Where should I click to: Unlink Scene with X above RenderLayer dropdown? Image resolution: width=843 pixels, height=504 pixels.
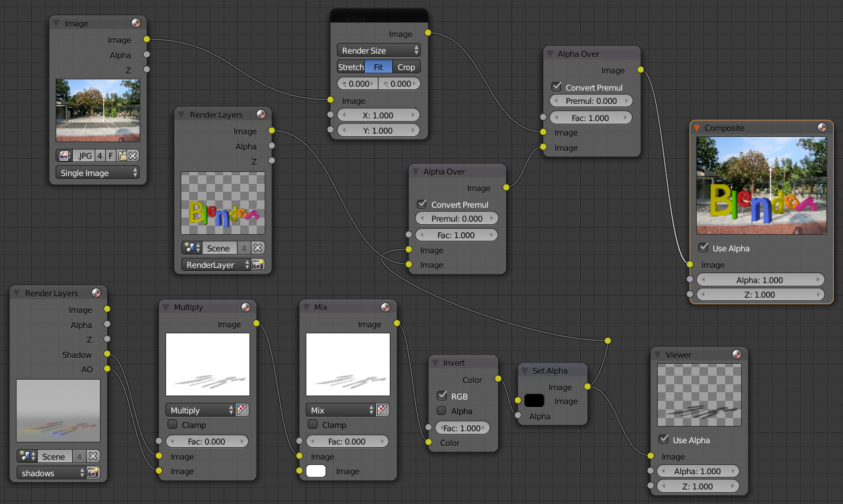click(x=258, y=248)
